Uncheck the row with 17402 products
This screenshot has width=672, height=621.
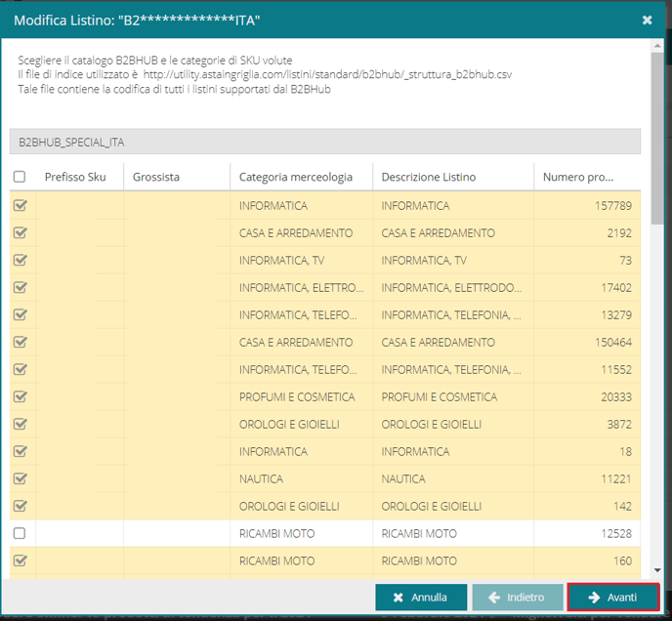20,287
